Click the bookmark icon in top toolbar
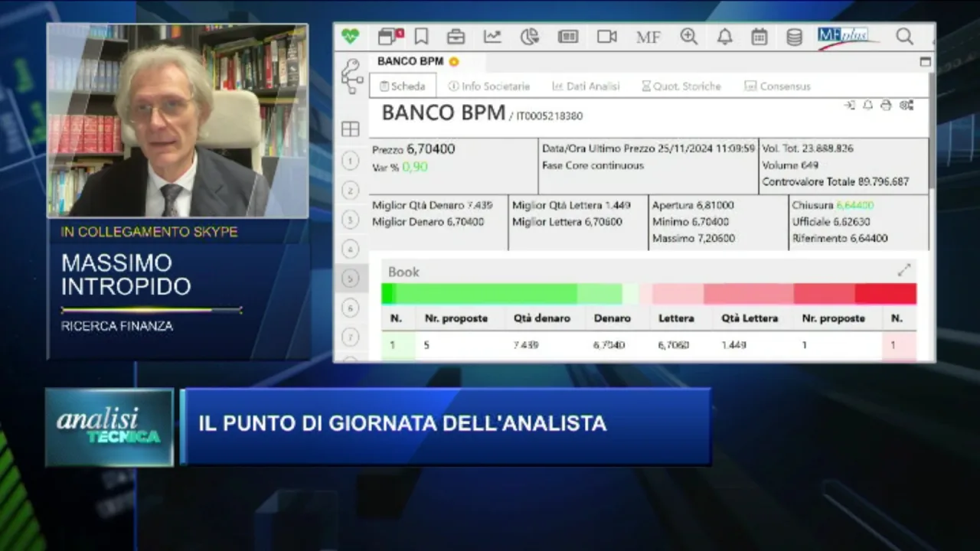This screenshot has height=551, width=980. 421,36
